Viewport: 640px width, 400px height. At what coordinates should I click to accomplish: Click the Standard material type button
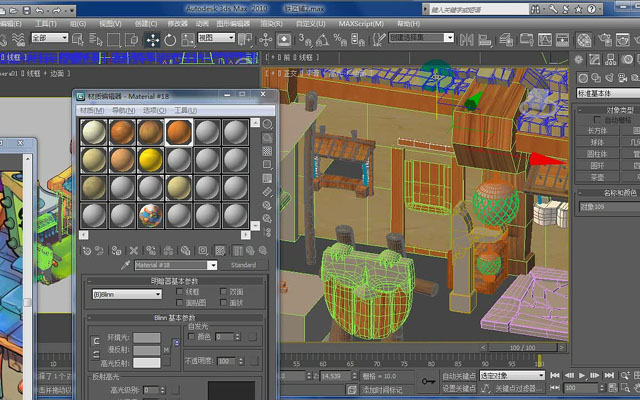click(x=243, y=265)
